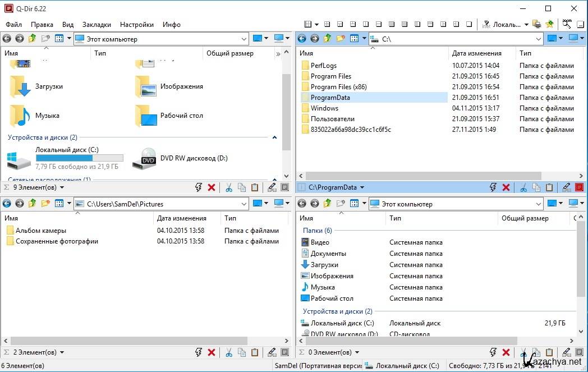This screenshot has height=372, width=588.
Task: Collapse the "Устройства и диски (2)" group in top-left pane
Action: (274, 137)
